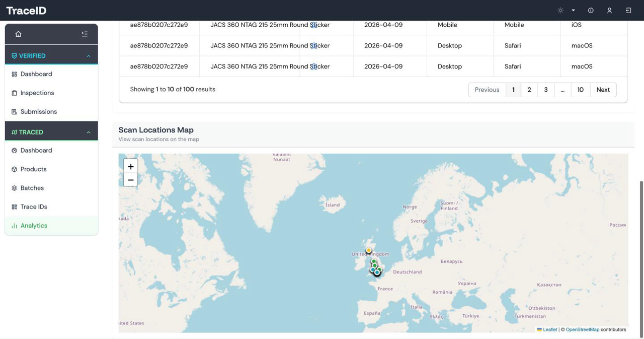Click the Next pagination button
The height and width of the screenshot is (339, 644).
(603, 90)
